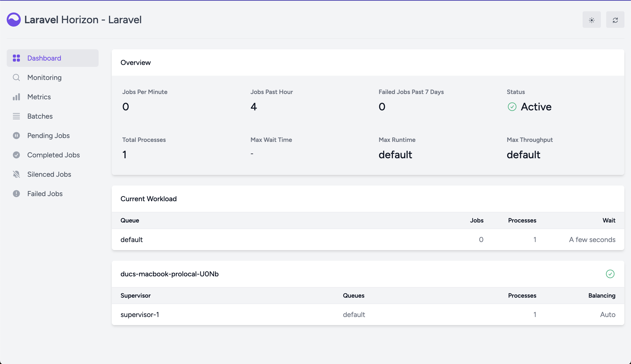The height and width of the screenshot is (364, 631).
Task: Click the Batches list icon
Action: (x=16, y=116)
